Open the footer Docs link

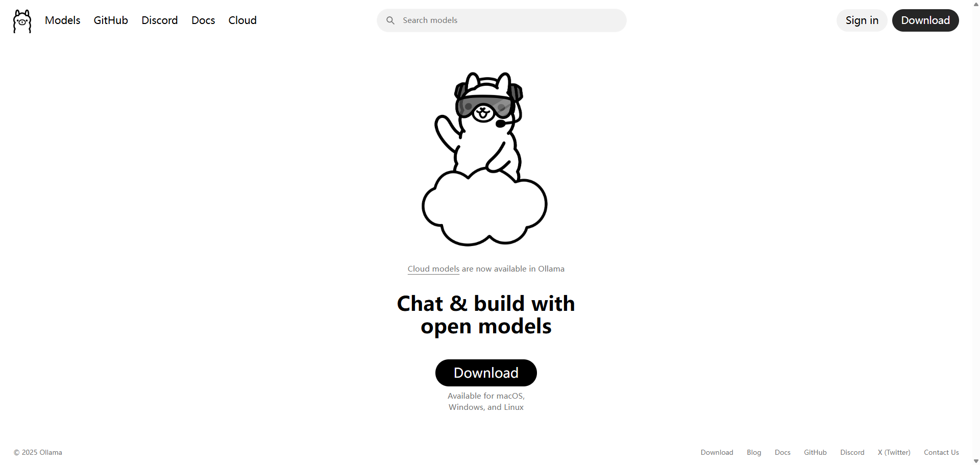782,452
